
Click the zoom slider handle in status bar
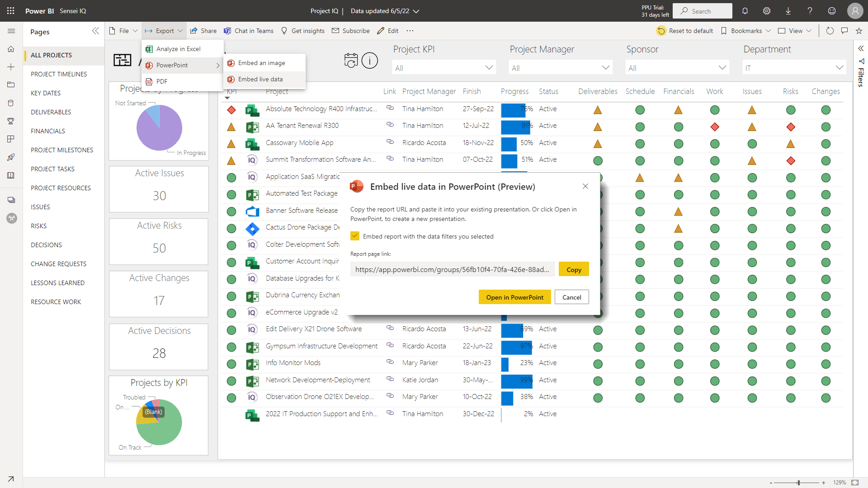[x=798, y=483]
